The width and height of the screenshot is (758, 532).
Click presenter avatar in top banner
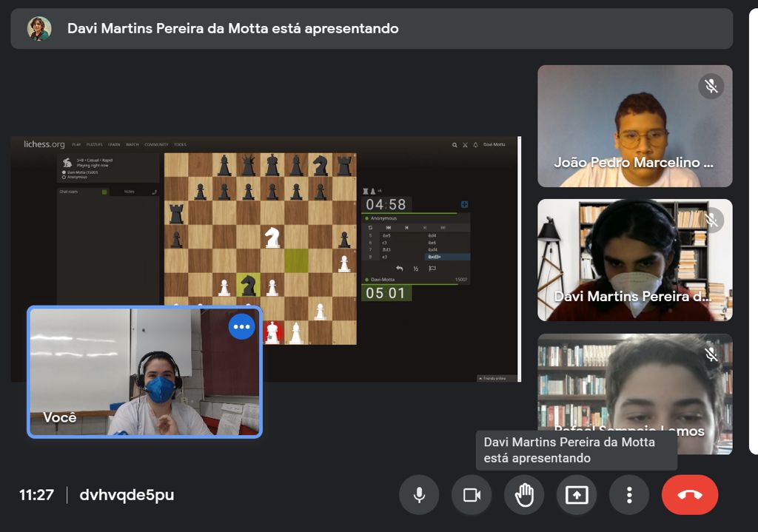[x=40, y=29]
